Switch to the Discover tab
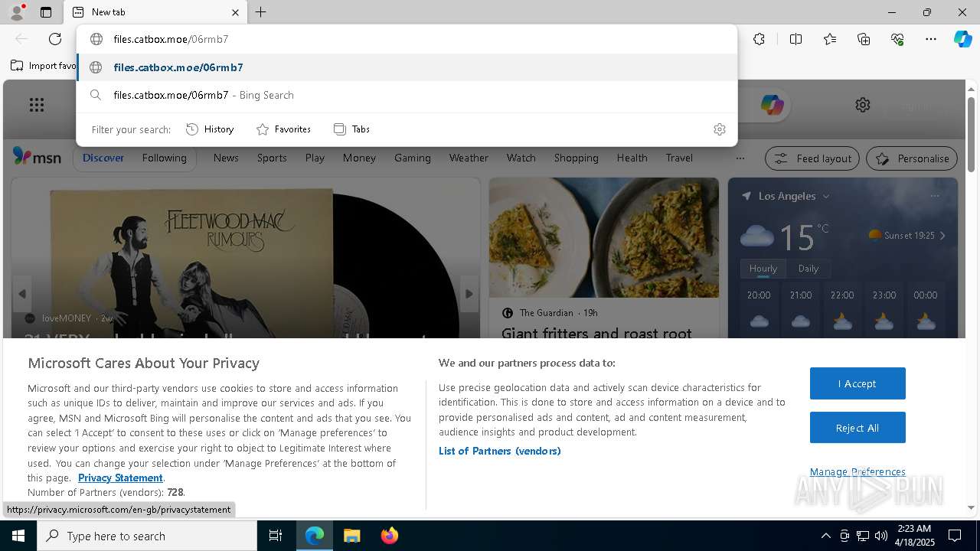This screenshot has width=980, height=551. click(x=103, y=158)
